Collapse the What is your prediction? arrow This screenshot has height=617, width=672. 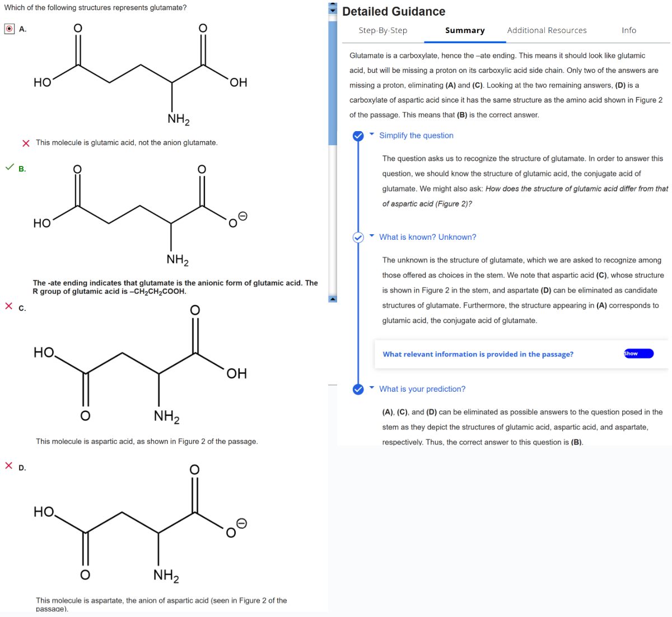[372, 388]
